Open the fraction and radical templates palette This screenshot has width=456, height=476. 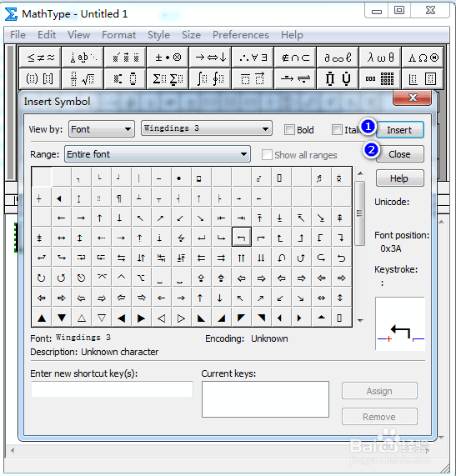pyautogui.click(x=83, y=78)
